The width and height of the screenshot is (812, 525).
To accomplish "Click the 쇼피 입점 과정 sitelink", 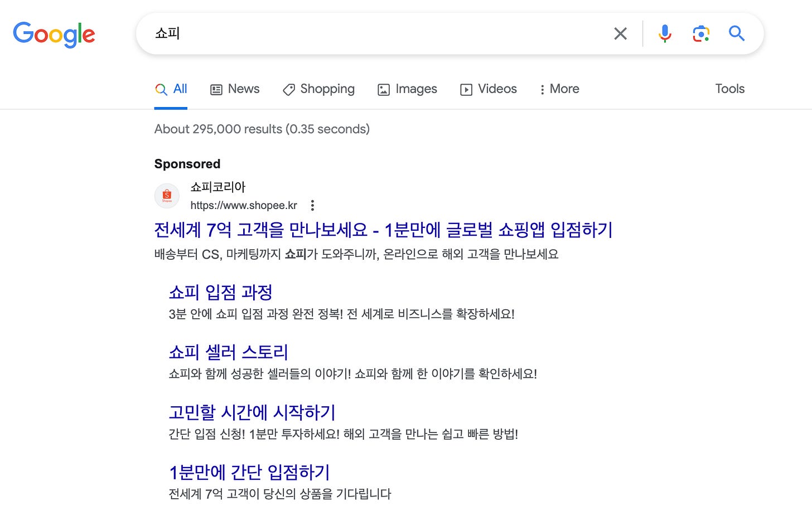I will click(220, 292).
